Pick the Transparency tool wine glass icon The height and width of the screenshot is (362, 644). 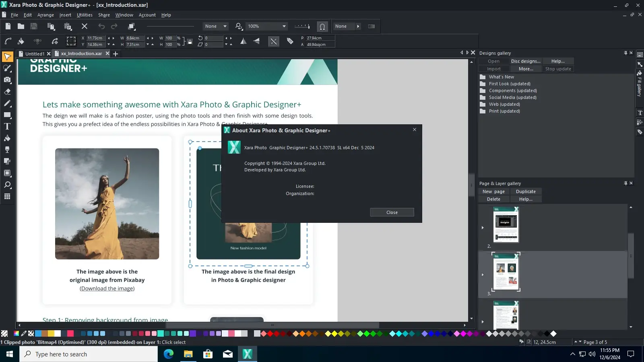click(7, 150)
